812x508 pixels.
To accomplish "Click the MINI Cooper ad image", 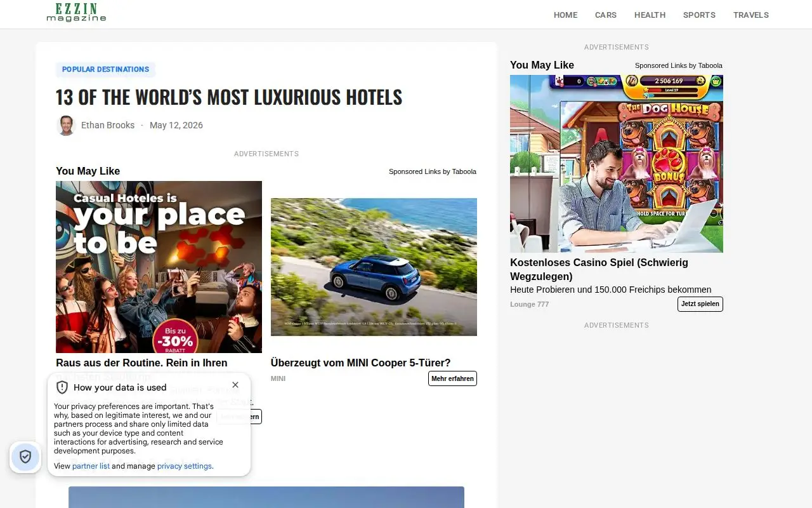I will click(x=374, y=267).
